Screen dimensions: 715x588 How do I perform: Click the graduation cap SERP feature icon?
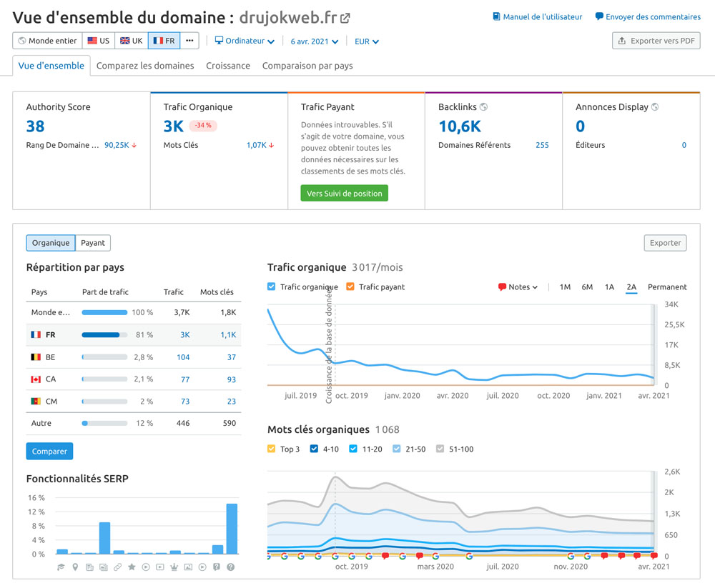tap(61, 567)
